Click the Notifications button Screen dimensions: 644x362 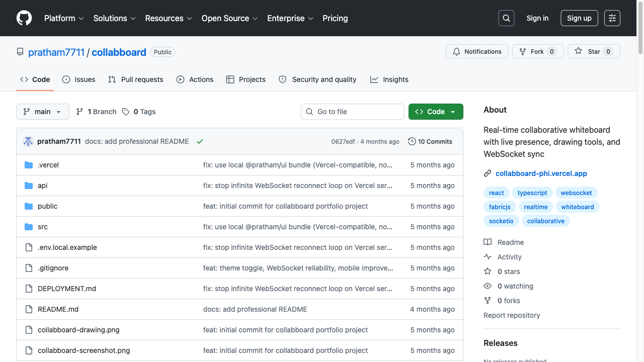pos(477,52)
